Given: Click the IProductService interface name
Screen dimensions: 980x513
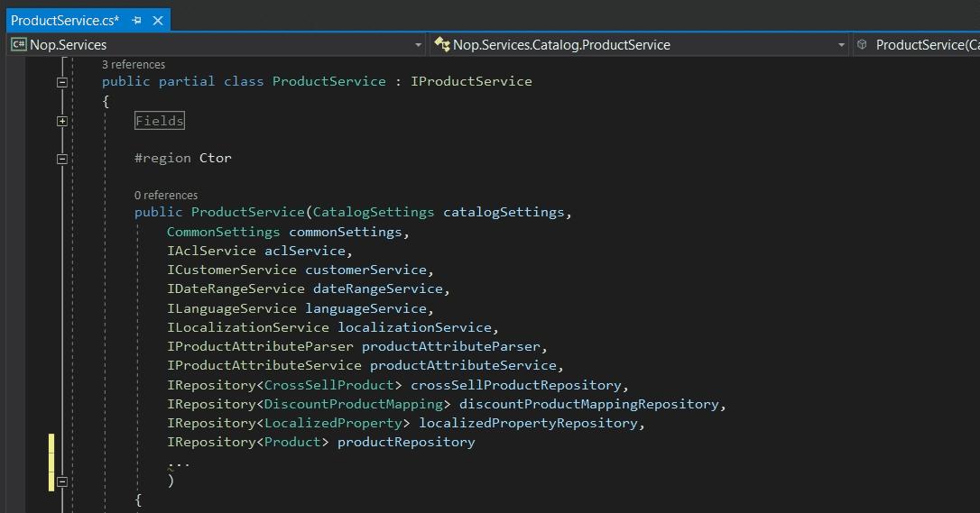Looking at the screenshot, I should (x=471, y=81).
